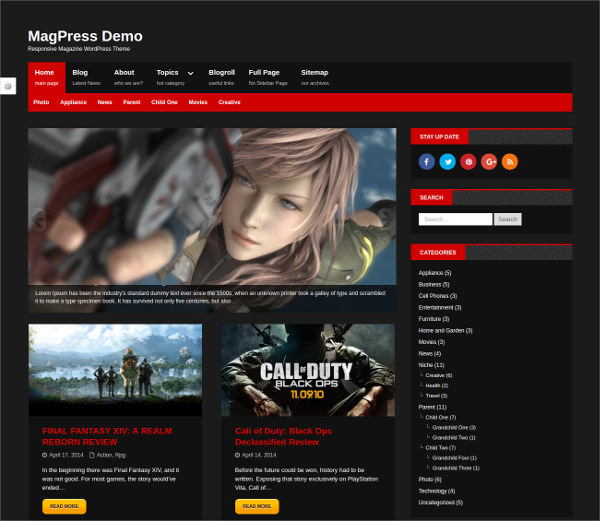The image size is (600, 521).
Task: Open the Home and Garden (3) category
Action: coord(445,331)
